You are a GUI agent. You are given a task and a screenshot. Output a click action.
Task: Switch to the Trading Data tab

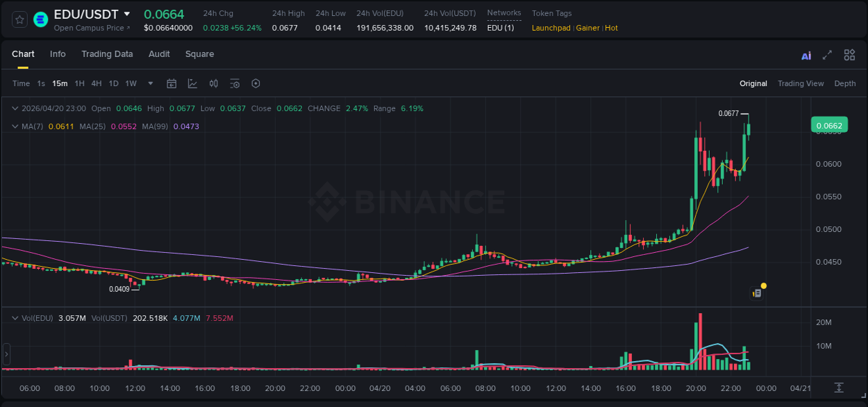[107, 54]
